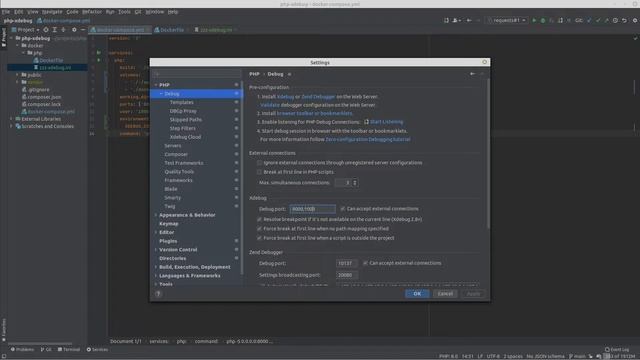Click project-level marker icon beside Plugins
Screen dimensions: 640x360
[x=236, y=241]
